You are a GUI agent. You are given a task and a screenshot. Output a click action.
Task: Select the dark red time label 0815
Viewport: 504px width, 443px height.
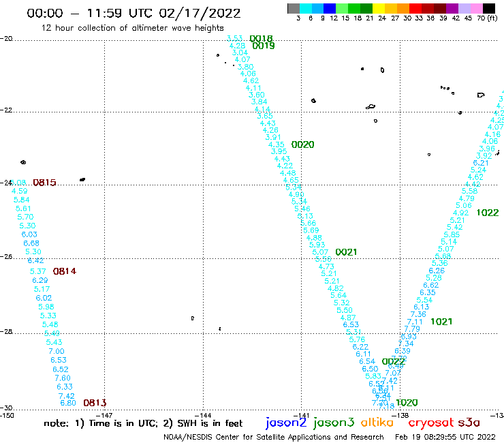44,183
